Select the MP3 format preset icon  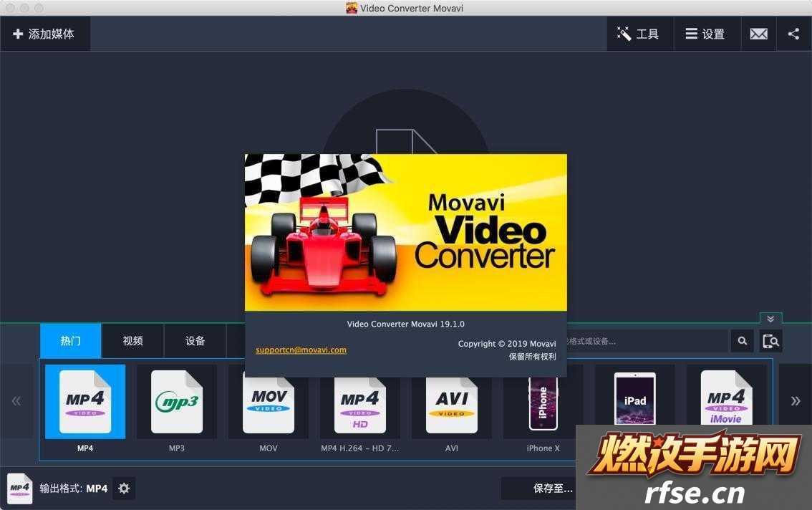177,402
